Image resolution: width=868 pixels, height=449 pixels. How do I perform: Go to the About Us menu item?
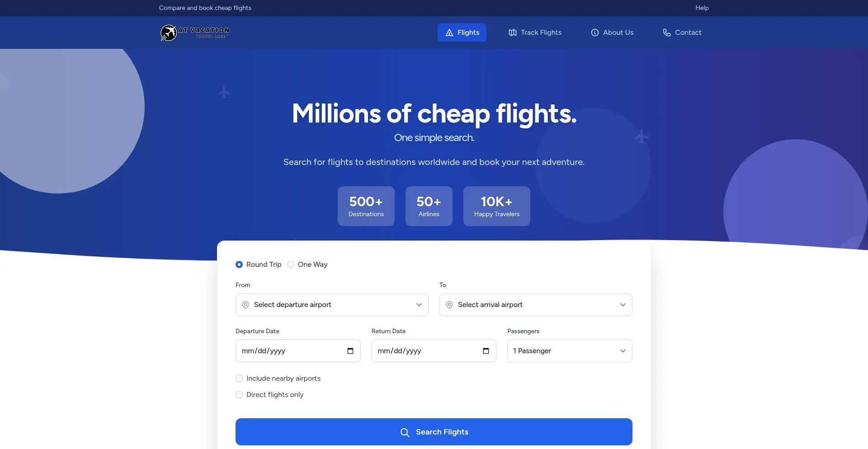pyautogui.click(x=612, y=33)
